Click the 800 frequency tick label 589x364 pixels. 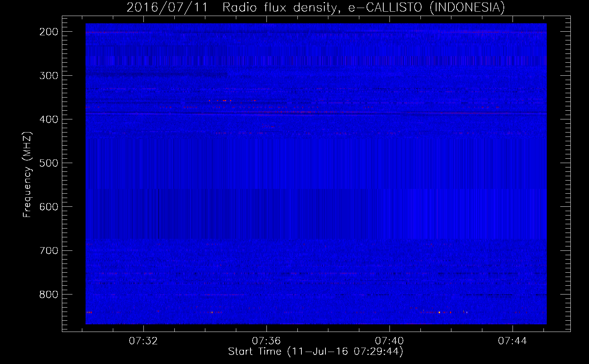[x=49, y=294]
